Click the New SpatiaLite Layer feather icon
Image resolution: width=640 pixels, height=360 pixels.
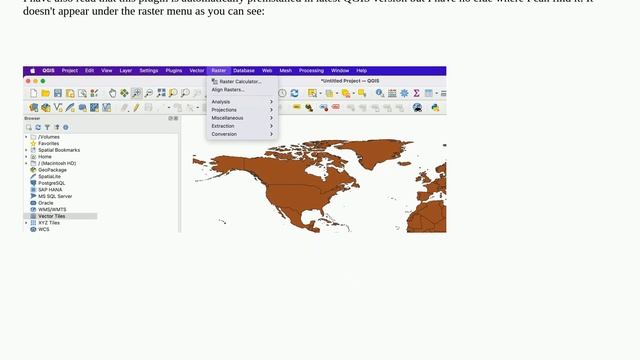[70, 108]
